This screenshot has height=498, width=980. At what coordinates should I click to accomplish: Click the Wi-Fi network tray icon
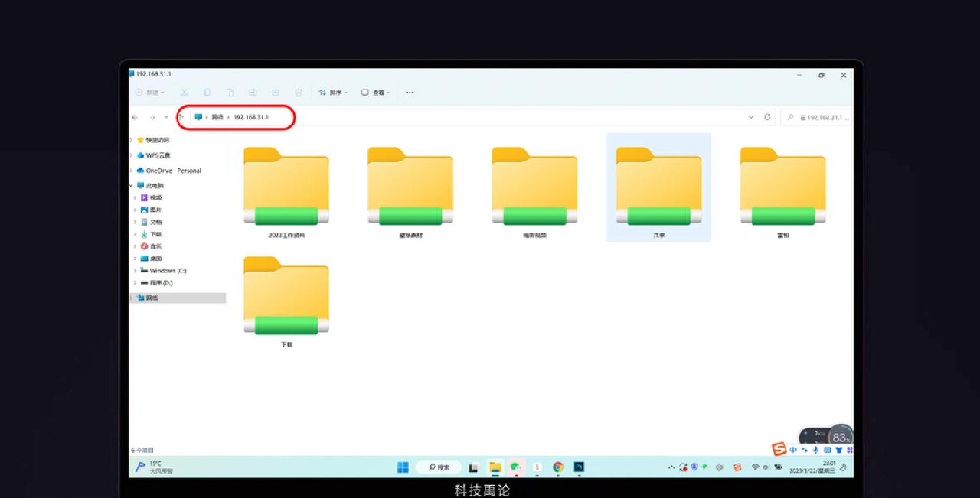click(755, 467)
